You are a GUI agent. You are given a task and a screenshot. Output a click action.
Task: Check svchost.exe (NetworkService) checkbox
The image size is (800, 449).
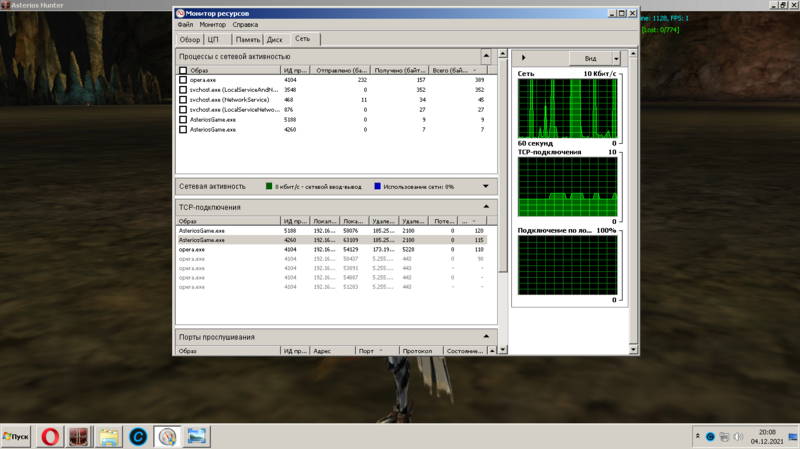(x=183, y=100)
